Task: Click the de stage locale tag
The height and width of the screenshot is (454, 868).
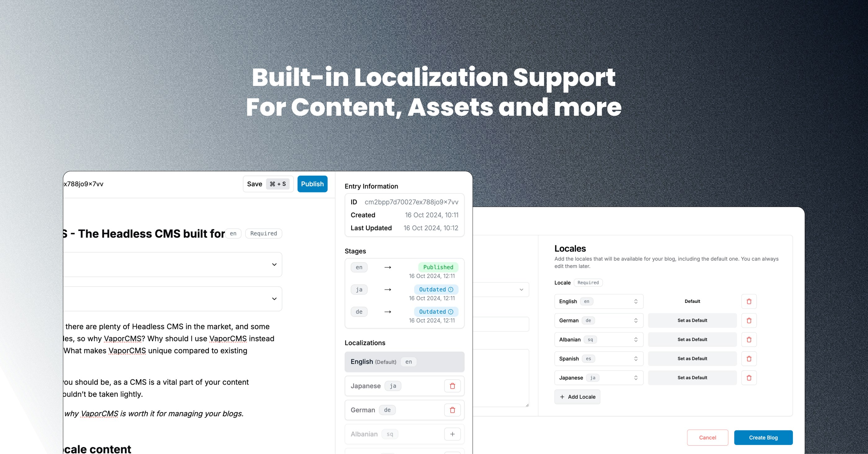Action: coord(359,312)
